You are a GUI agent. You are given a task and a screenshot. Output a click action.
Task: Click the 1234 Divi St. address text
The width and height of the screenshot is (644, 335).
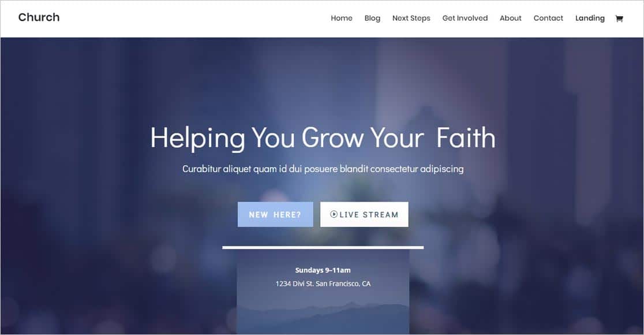pos(323,284)
